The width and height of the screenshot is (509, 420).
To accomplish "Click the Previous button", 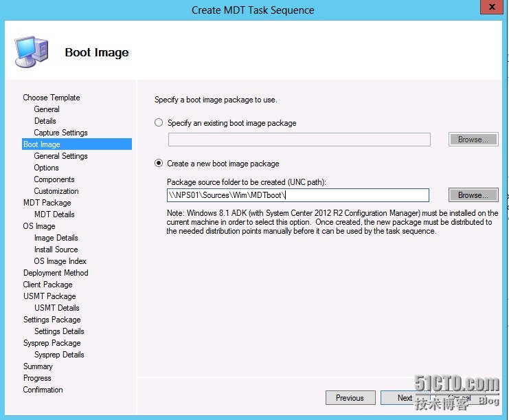I will tap(350, 397).
